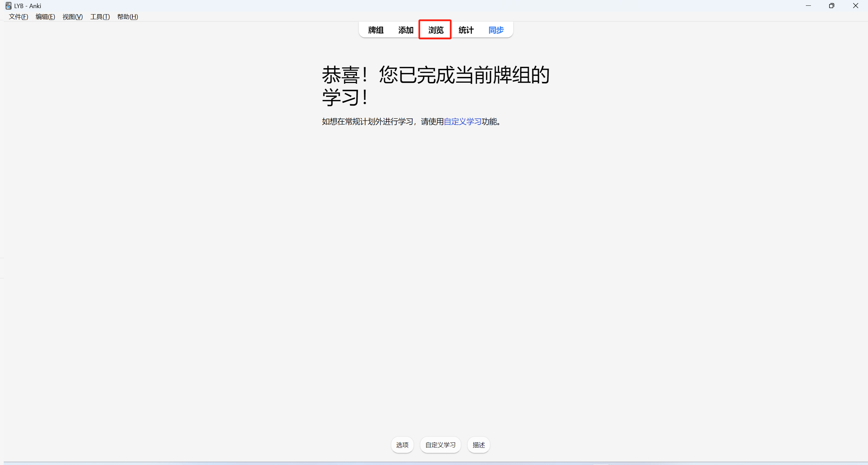
Task: Click 添加 to add a card
Action: point(406,30)
